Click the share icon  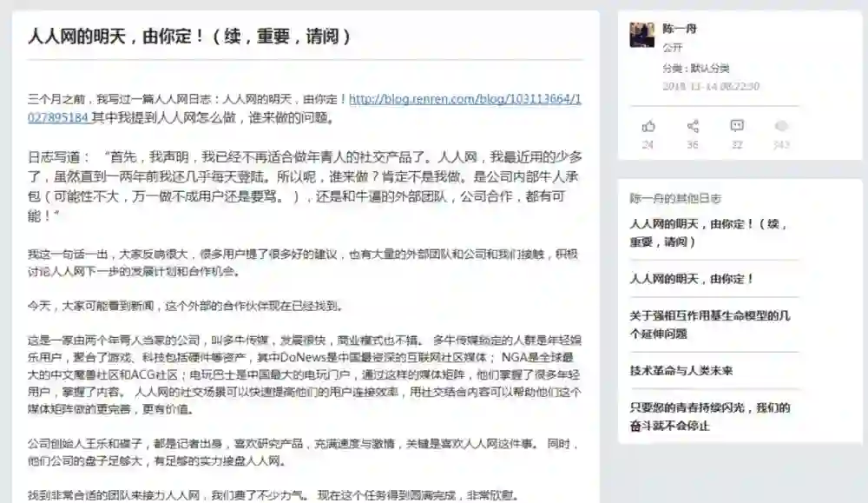click(x=693, y=126)
